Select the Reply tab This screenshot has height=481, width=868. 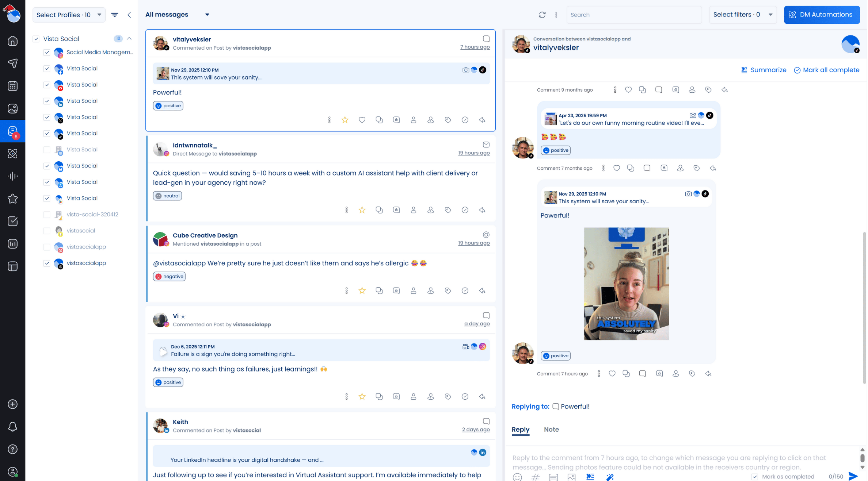coord(520,430)
